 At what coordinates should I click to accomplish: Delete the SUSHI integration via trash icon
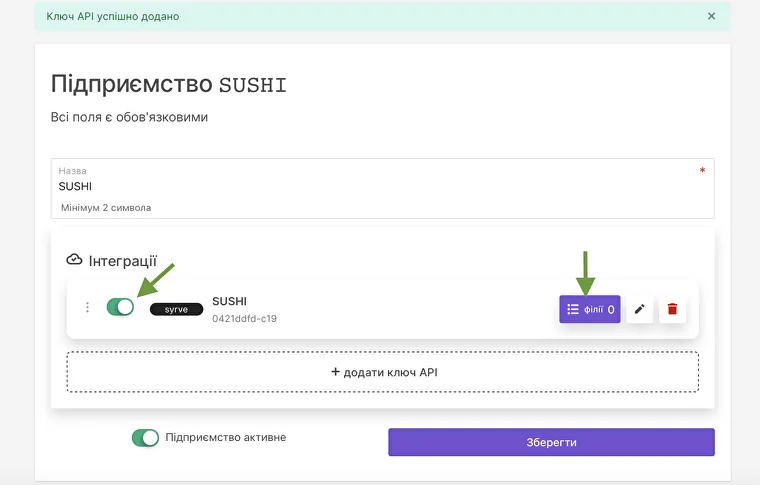(672, 309)
